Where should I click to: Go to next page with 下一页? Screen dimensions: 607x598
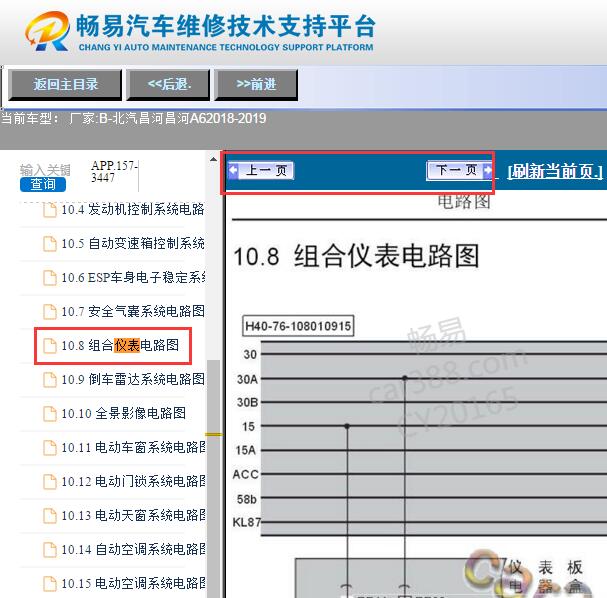point(460,170)
